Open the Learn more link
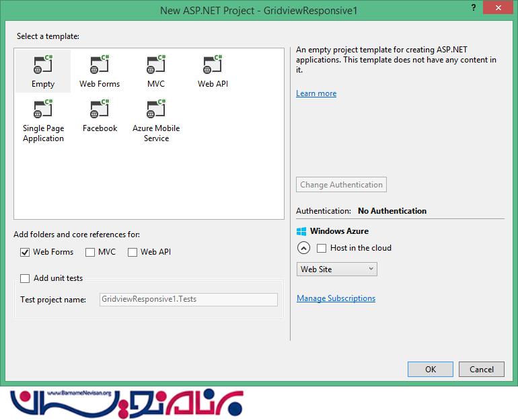This screenshot has width=518, height=420. [316, 93]
